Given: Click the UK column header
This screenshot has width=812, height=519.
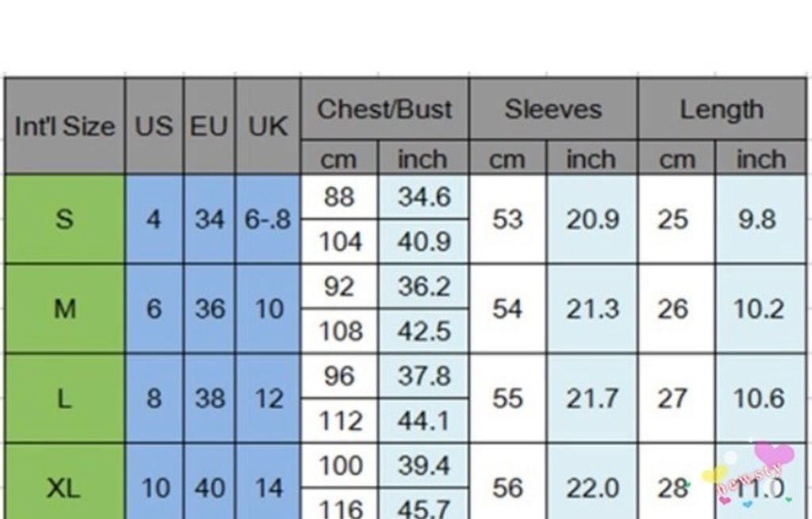Looking at the screenshot, I should [x=268, y=126].
